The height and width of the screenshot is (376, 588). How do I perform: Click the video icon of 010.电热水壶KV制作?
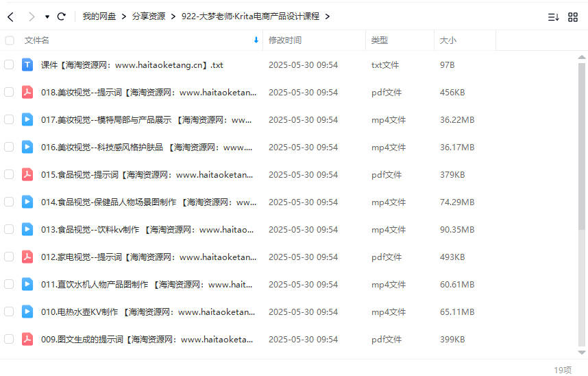point(27,312)
